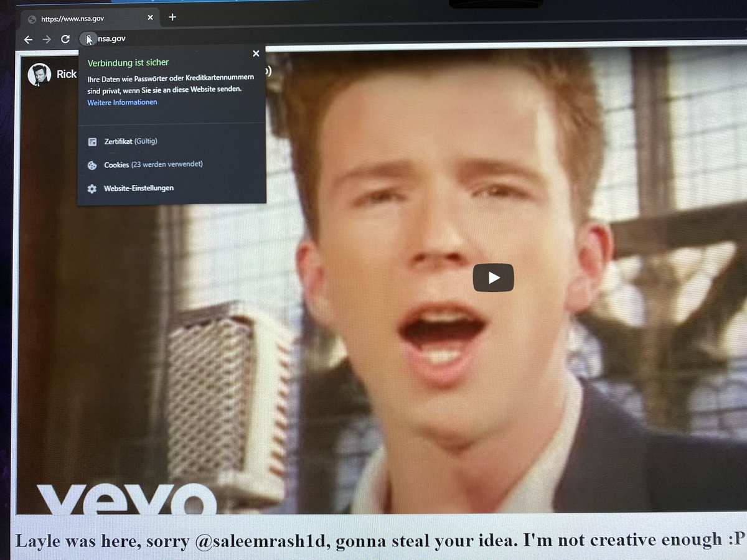Screen dimensions: 747x560
Task: Click the cookie icon beside Cookies
Action: tap(92, 166)
